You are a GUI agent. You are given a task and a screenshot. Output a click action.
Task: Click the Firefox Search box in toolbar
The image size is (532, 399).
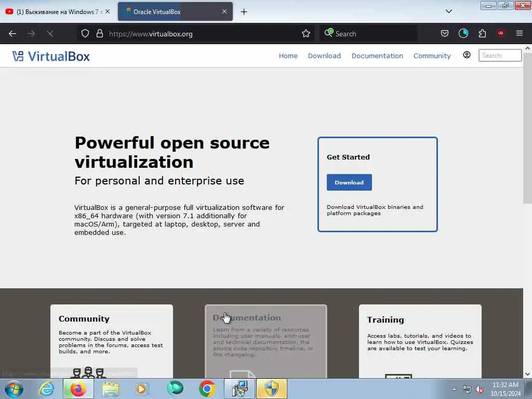tap(368, 34)
